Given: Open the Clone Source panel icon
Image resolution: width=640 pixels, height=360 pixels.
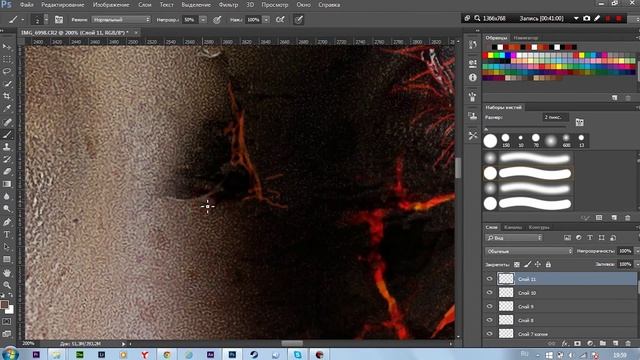Looking at the screenshot, I should point(473,116).
